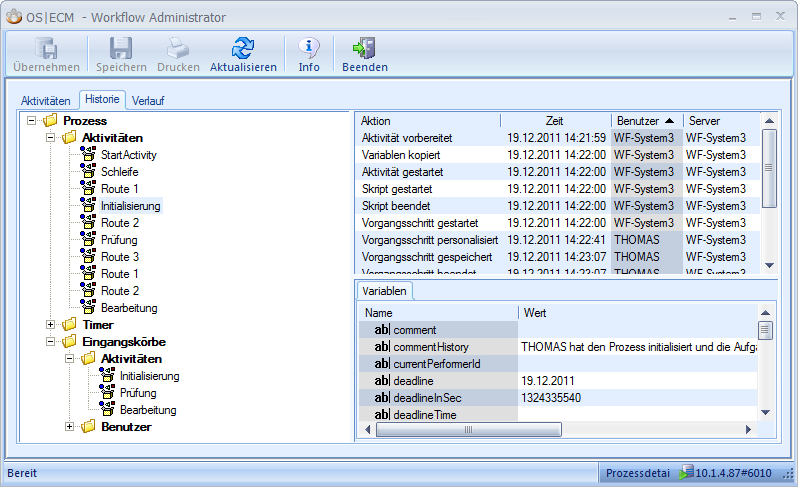Click the server connection icon in status bar
Viewport: 798px width, 487px height.
[687, 472]
